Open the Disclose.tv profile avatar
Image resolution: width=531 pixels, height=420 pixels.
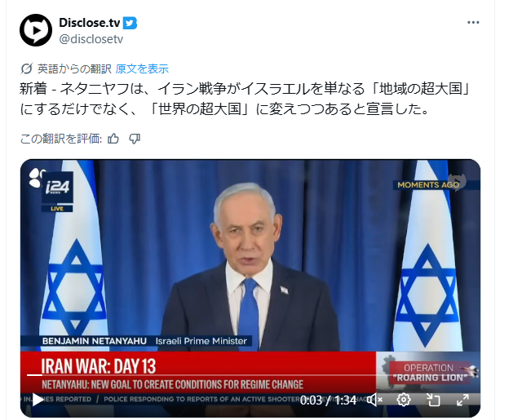pos(36,30)
